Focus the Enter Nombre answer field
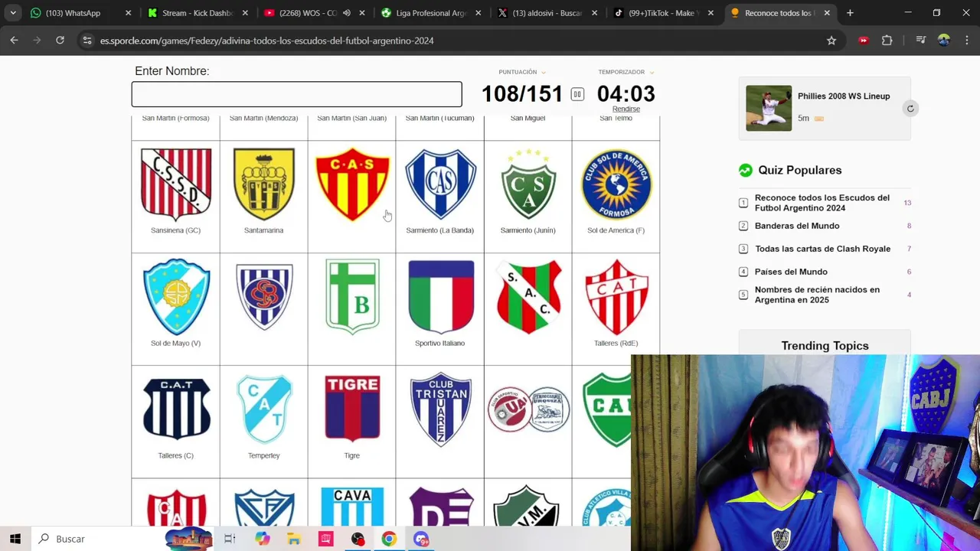980x551 pixels. (x=296, y=94)
